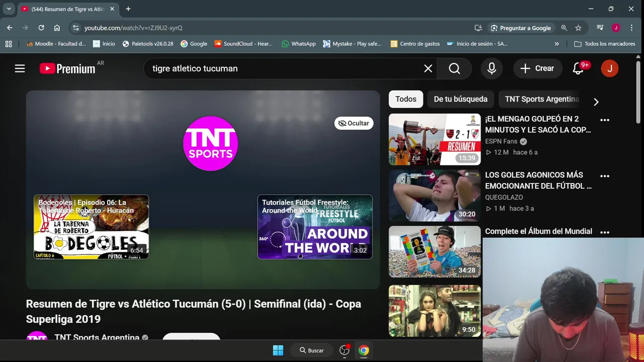644x362 pixels.
Task: Run search with the magnifier button
Action: point(454,68)
